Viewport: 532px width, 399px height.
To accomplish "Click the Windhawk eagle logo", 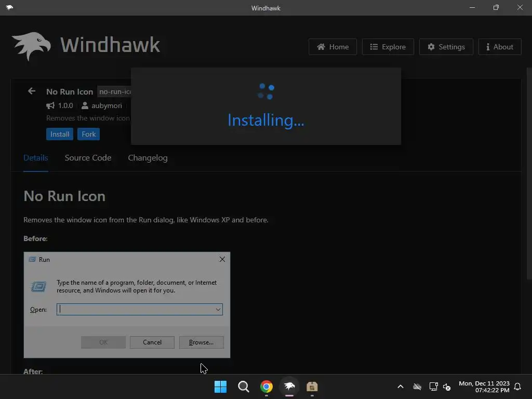I will click(x=31, y=46).
